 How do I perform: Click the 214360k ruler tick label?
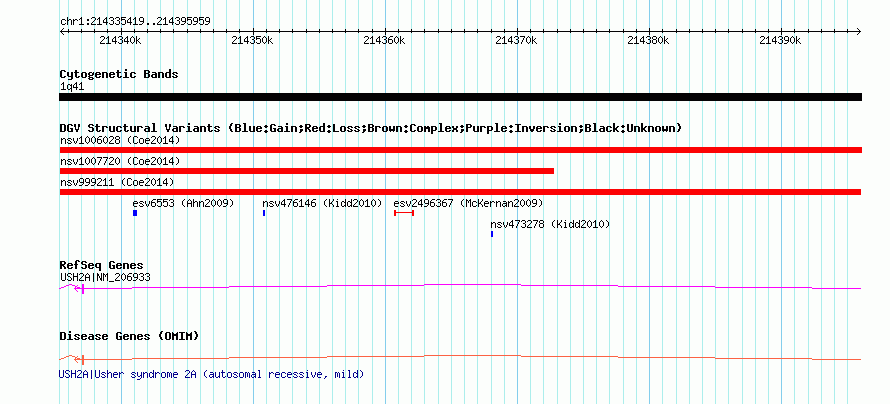[x=384, y=40]
